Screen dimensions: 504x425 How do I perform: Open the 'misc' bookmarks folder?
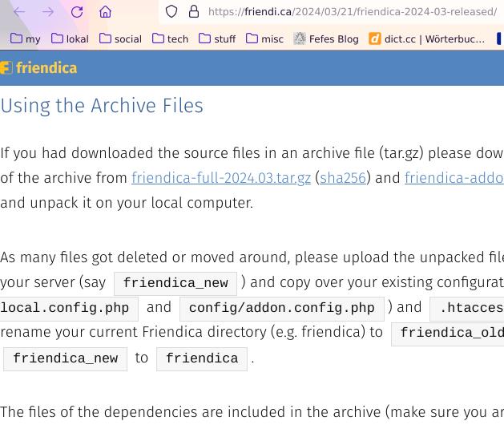coord(264,38)
